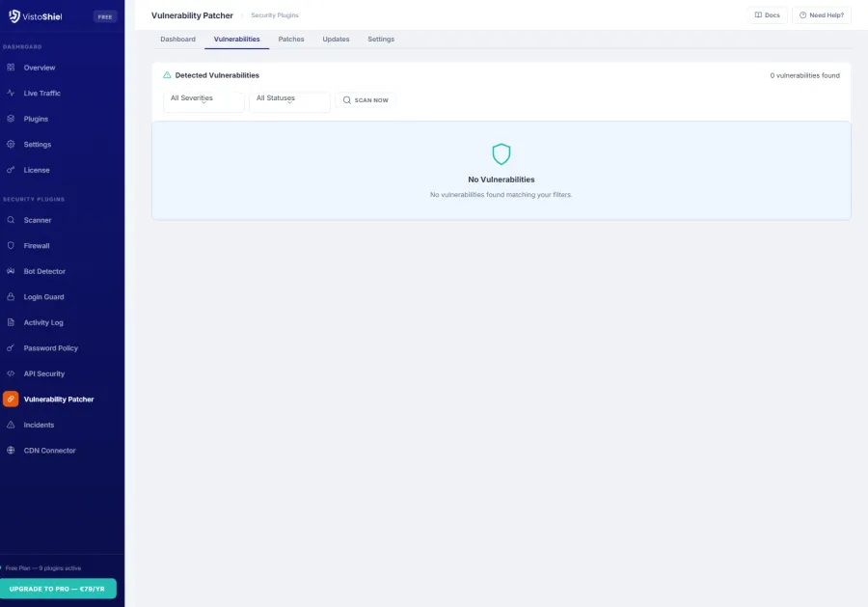This screenshot has height=607, width=868.
Task: Click the VistoShield logo icon
Action: pyautogui.click(x=14, y=16)
